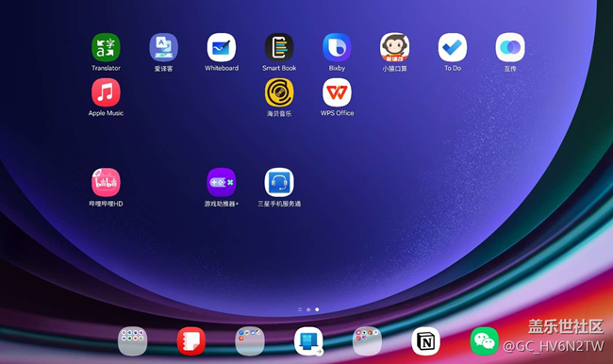The image size is (613, 364).
Task: Open WeChat from the dock
Action: click(x=485, y=341)
